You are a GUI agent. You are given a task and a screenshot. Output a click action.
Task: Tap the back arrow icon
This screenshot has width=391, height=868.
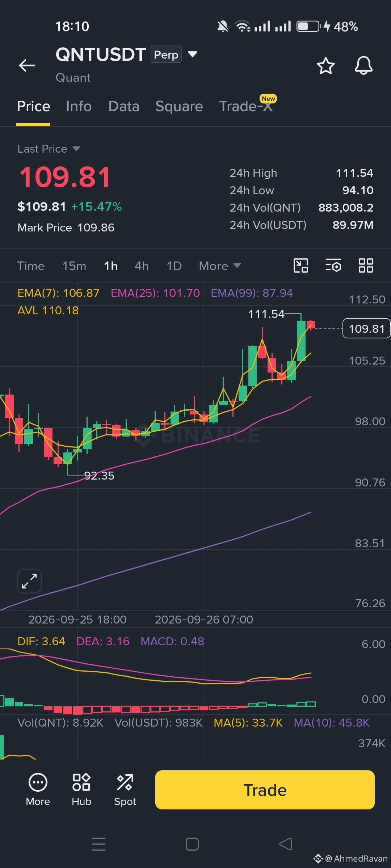[27, 65]
